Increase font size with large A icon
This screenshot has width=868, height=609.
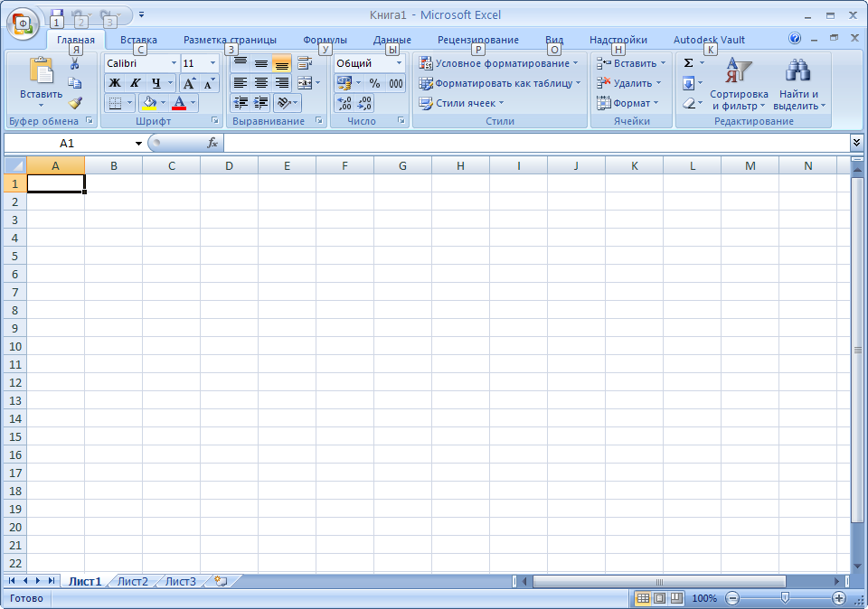[x=189, y=83]
